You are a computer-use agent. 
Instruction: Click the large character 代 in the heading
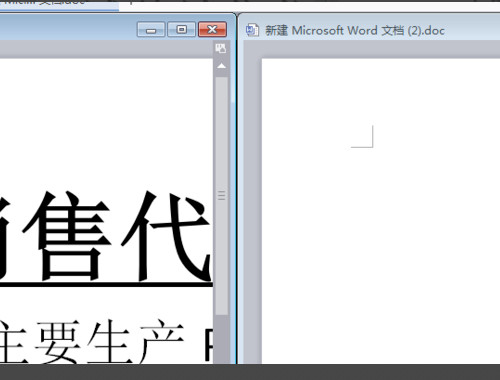point(166,236)
